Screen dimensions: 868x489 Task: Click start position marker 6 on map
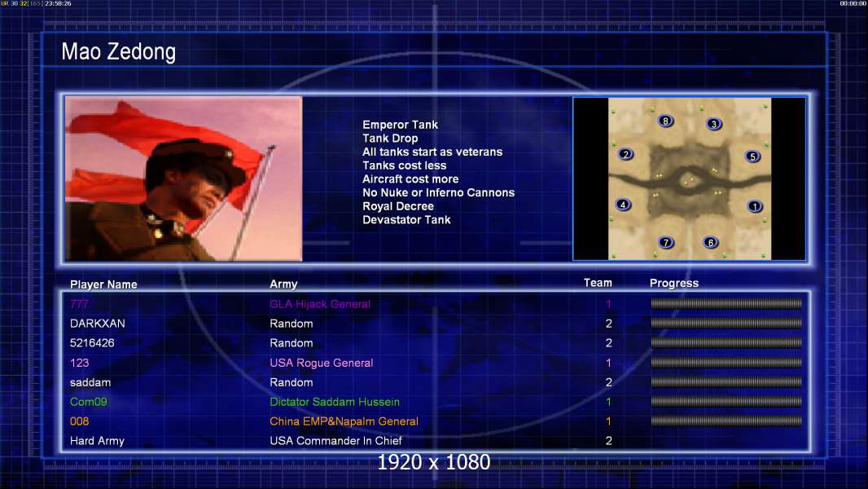711,242
